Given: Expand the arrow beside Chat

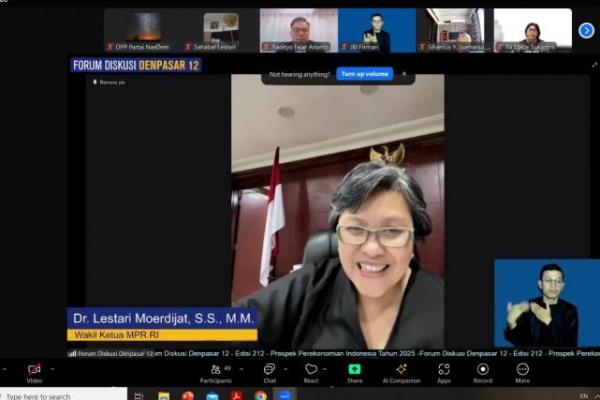Looking at the screenshot, I should (x=286, y=369).
